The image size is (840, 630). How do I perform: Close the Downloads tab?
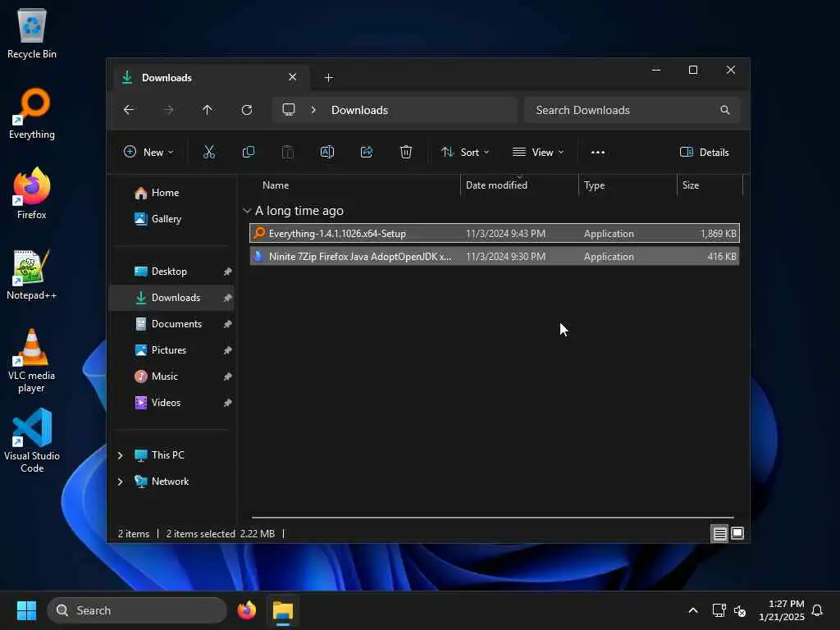point(293,77)
